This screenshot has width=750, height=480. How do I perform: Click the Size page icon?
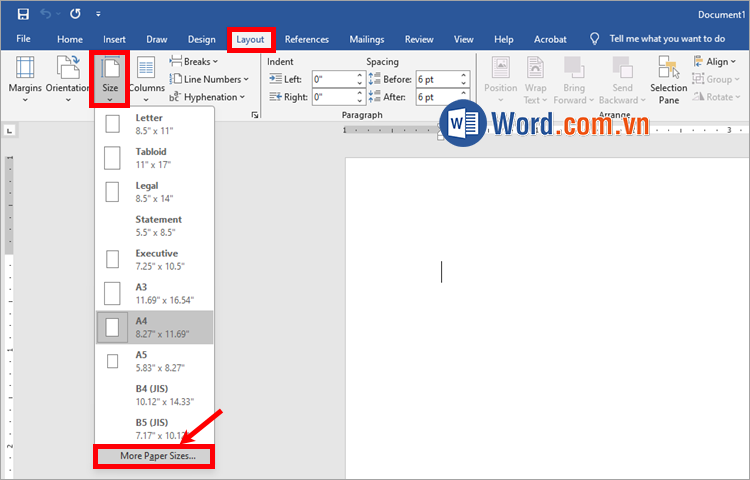pos(110,69)
